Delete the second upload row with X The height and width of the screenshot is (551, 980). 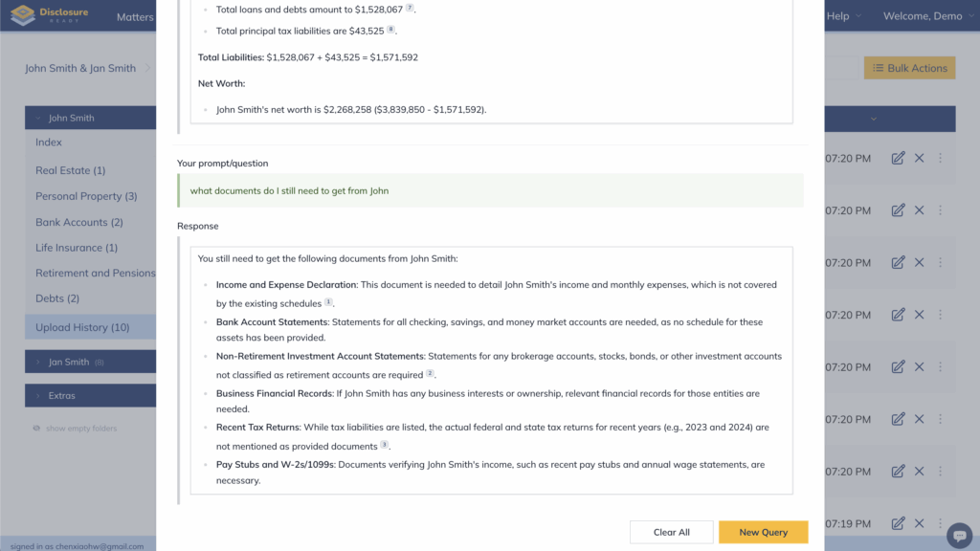click(919, 210)
